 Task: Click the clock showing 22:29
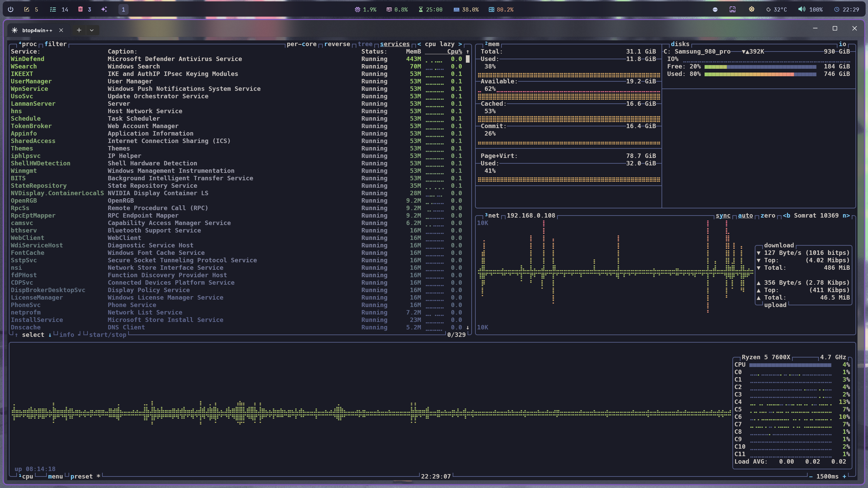pyautogui.click(x=847, y=9)
